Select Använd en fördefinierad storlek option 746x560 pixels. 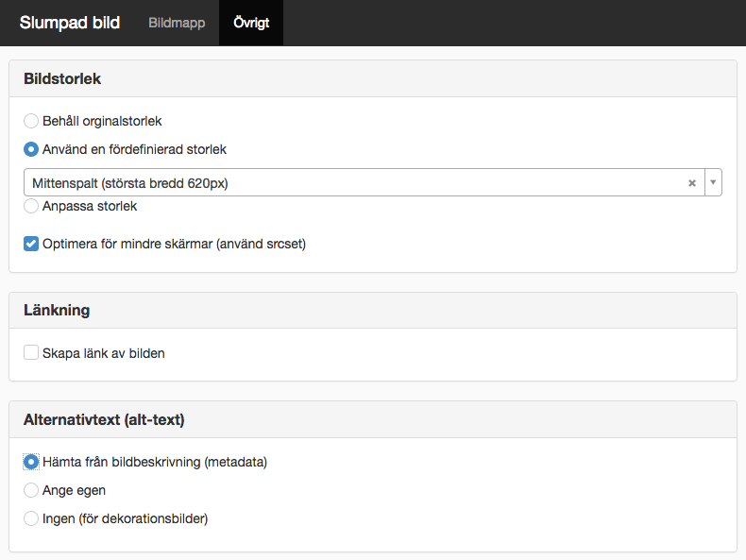point(31,149)
